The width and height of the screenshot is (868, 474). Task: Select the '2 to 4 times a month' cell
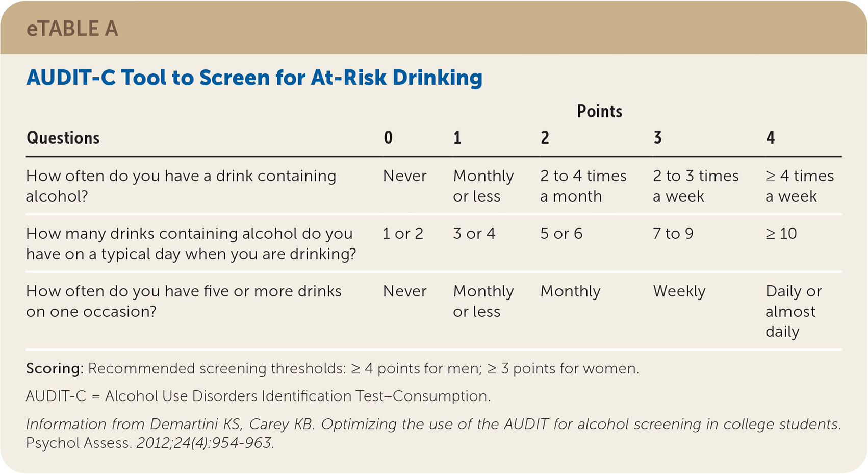click(x=583, y=186)
